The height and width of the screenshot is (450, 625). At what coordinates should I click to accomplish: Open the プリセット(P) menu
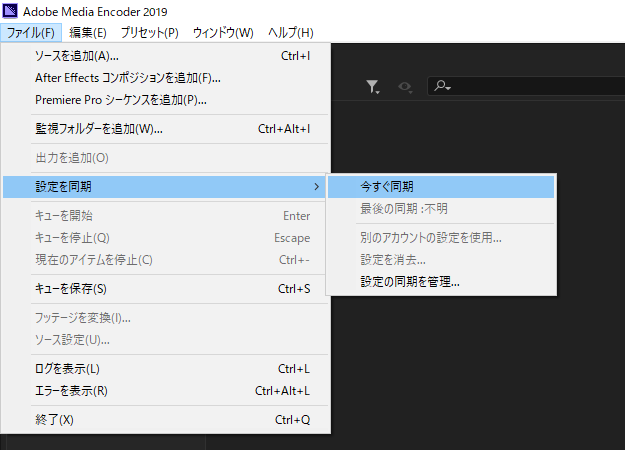[149, 33]
